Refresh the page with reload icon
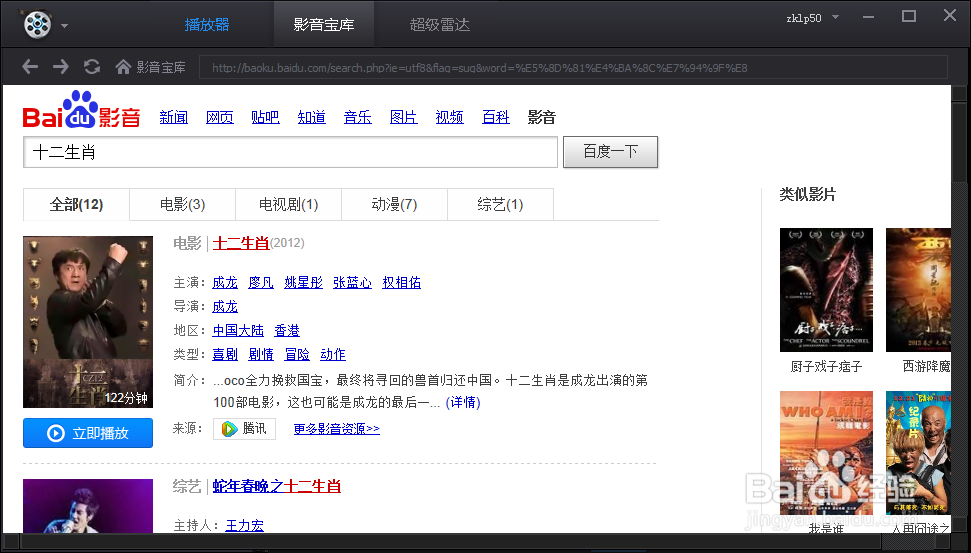Viewport: 971px width, 553px height. click(92, 66)
